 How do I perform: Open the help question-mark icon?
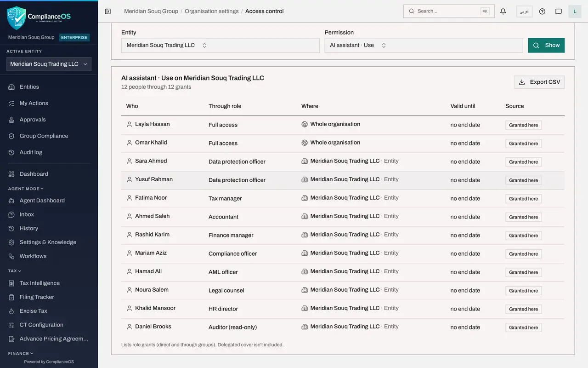[x=542, y=11]
